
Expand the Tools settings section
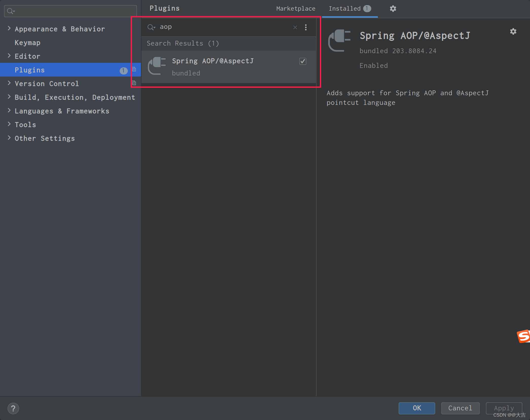[x=9, y=124]
